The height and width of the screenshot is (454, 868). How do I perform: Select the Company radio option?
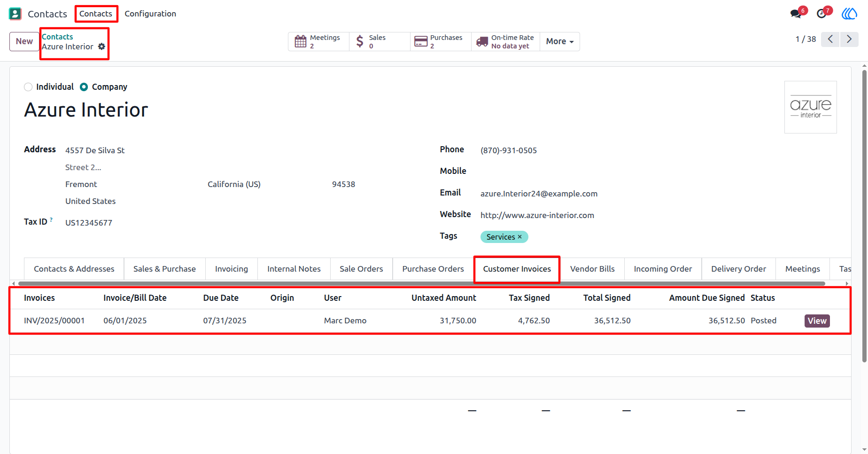[84, 87]
